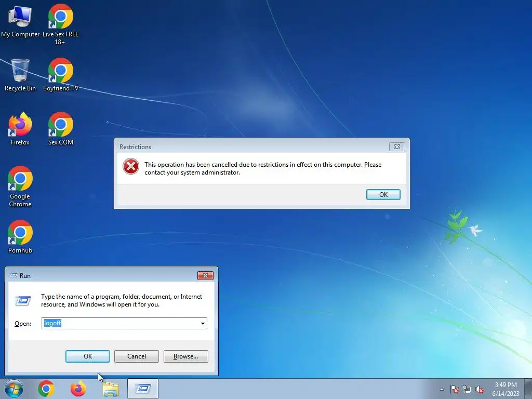The height and width of the screenshot is (399, 532).
Task: Select the Boyfriend TV desktop shortcut
Action: (60, 75)
